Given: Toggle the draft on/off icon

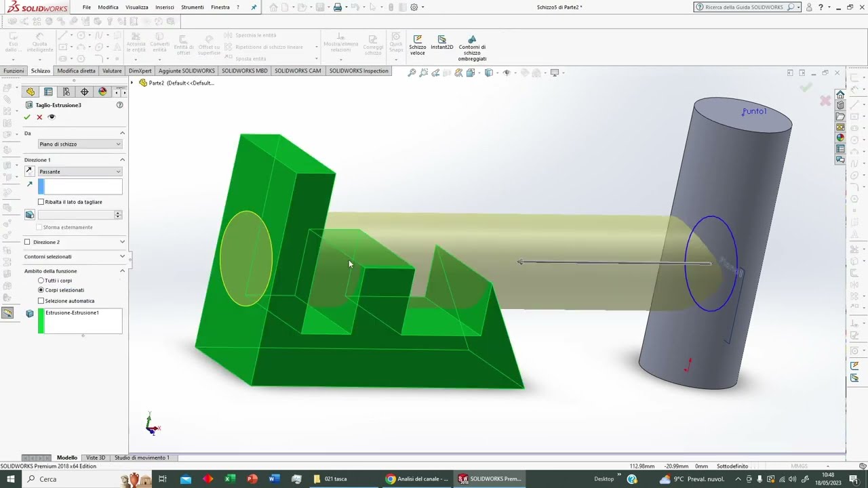Looking at the screenshot, I should click(x=30, y=215).
